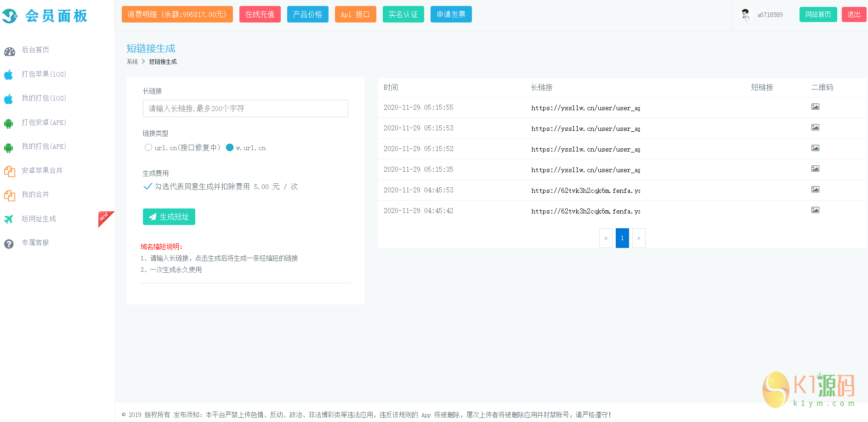868x422 pixels.
Task: Open the 在线充值 recharge page
Action: click(x=260, y=15)
